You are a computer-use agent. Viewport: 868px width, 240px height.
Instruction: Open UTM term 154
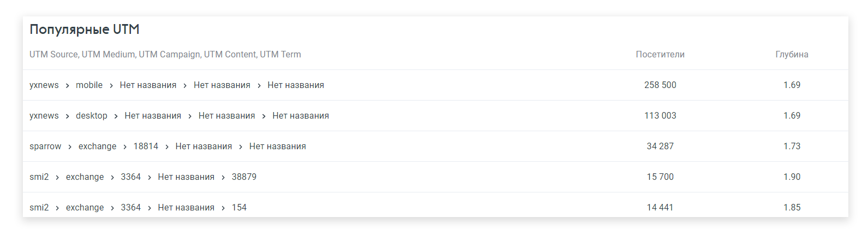click(239, 208)
